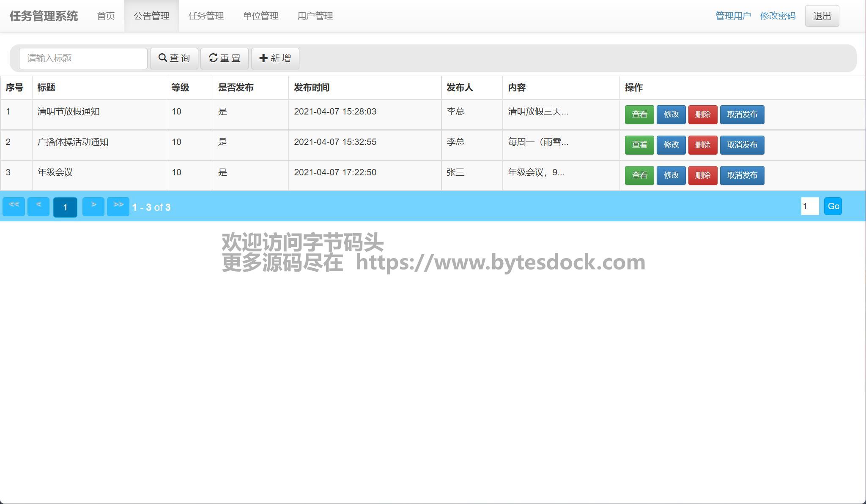The image size is (866, 504).
Task: Go to next page with > arrow
Action: (93, 207)
